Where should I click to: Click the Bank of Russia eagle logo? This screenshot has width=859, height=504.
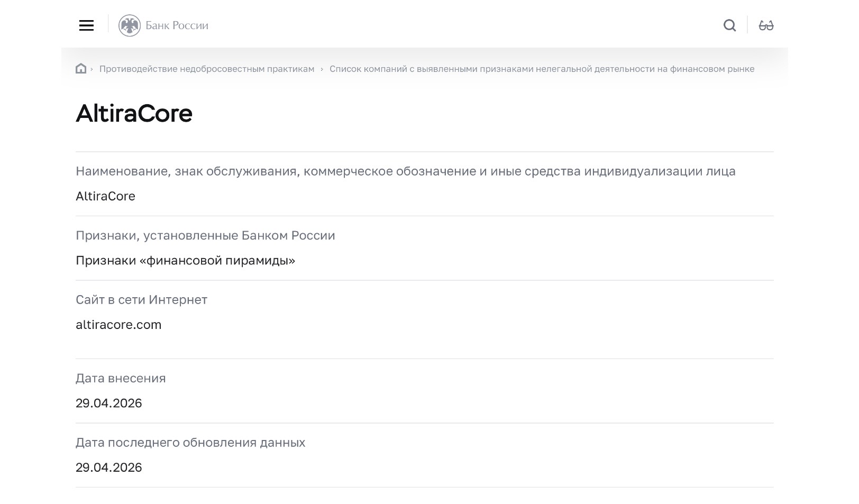129,25
